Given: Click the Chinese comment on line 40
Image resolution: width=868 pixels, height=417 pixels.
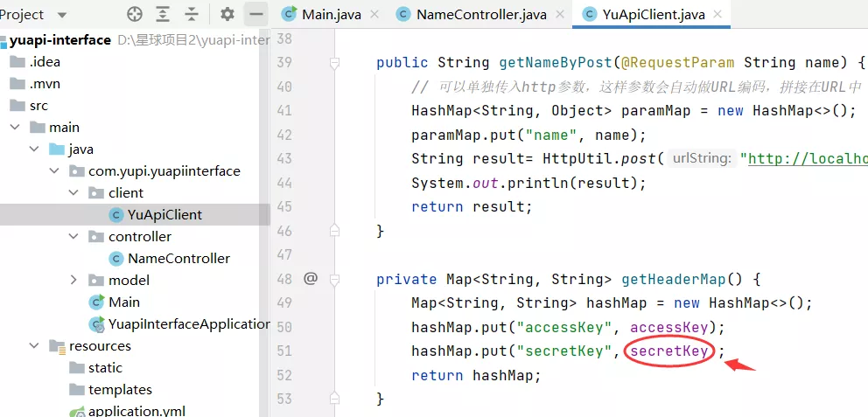Looking at the screenshot, I should pos(637,87).
